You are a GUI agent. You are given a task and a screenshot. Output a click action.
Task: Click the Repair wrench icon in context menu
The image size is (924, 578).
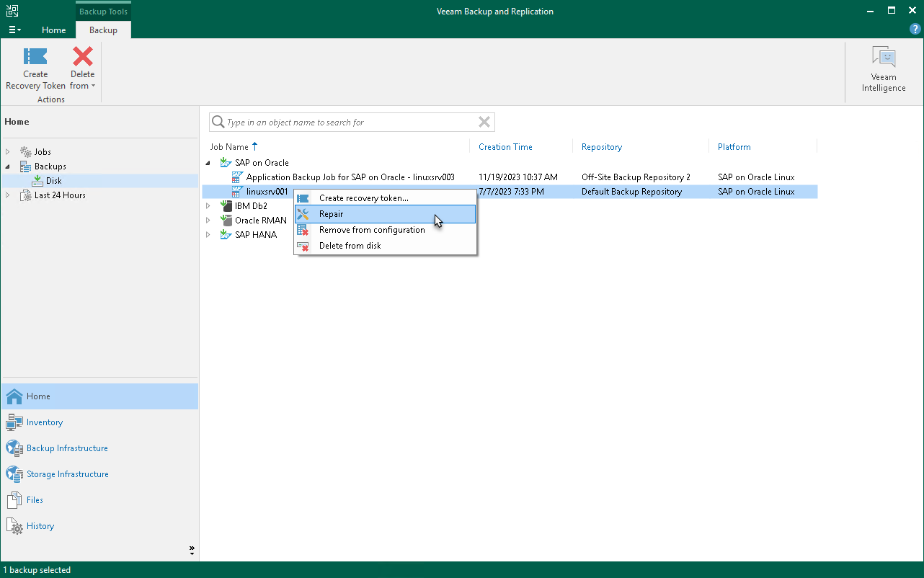click(303, 214)
